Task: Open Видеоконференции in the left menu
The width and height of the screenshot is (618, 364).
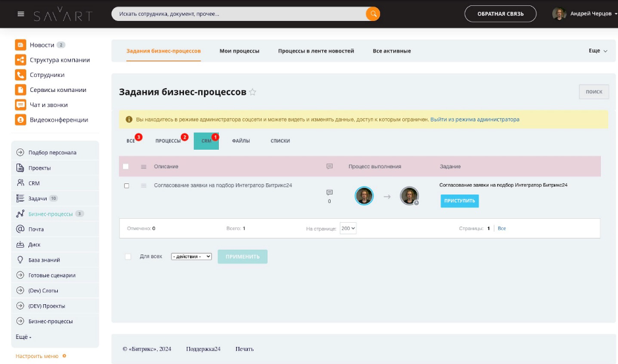Action: point(59,120)
